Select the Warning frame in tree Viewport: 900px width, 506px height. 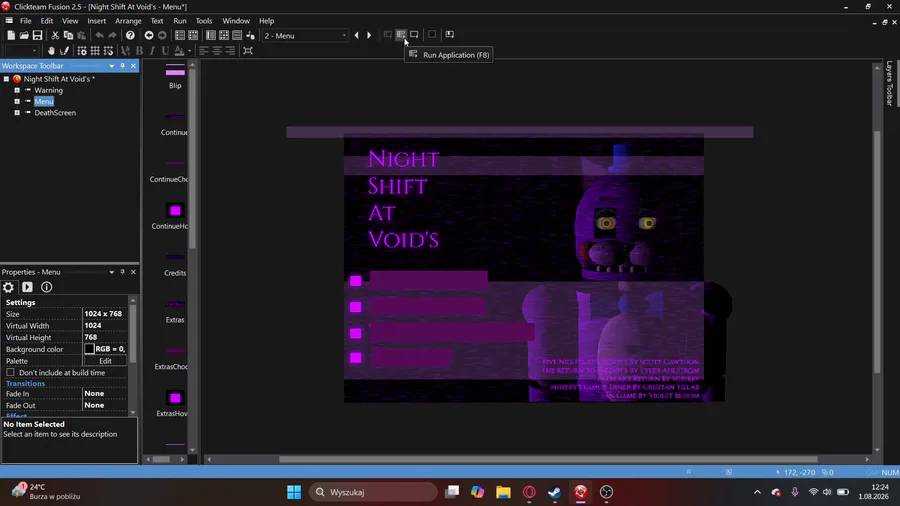(x=48, y=90)
